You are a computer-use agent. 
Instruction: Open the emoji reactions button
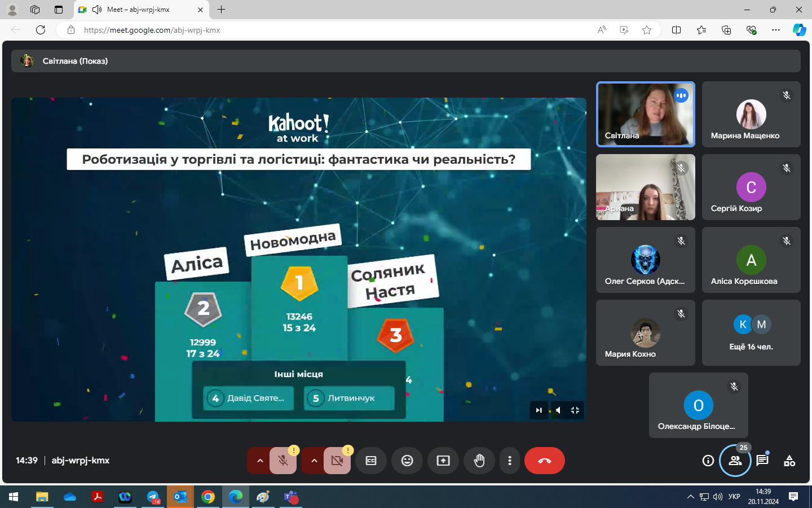407,461
